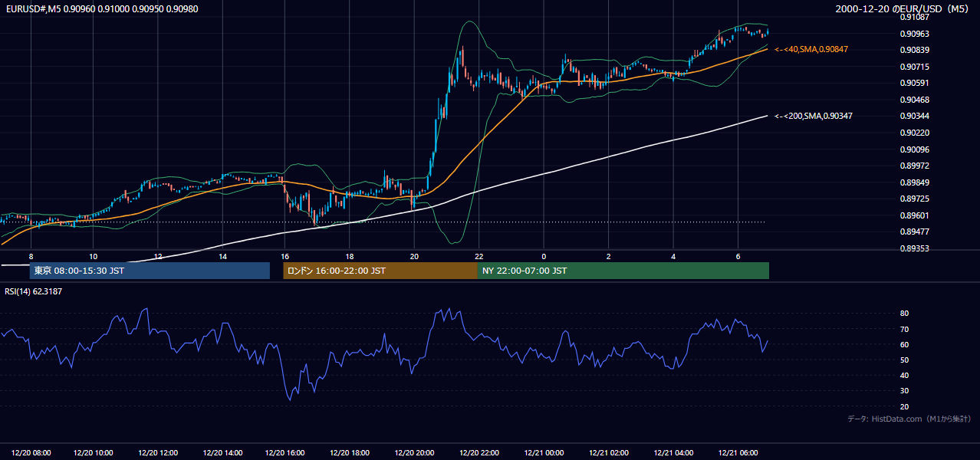Select the NY 22:00-07:00 JST session bar
The image size is (980, 460).
pos(623,271)
